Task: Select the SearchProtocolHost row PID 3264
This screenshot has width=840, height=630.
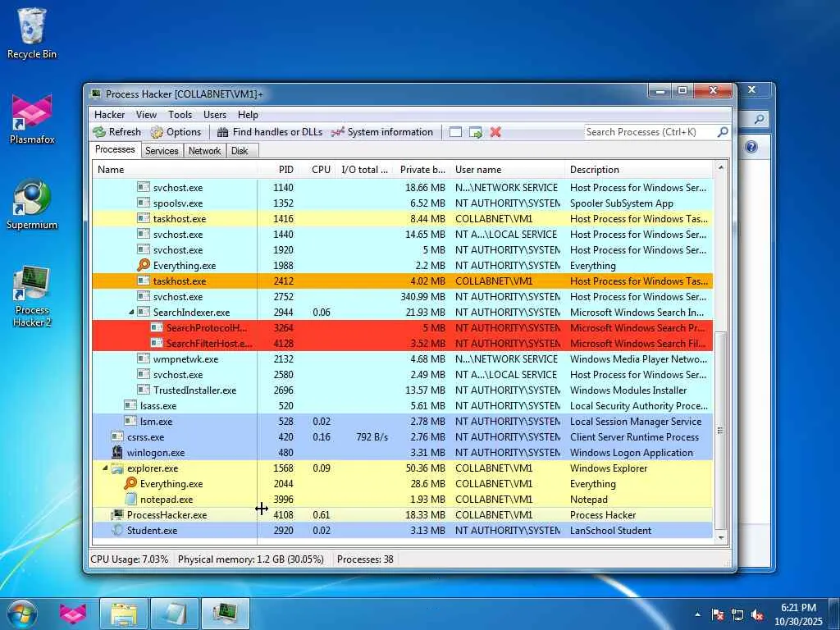Action: point(402,327)
